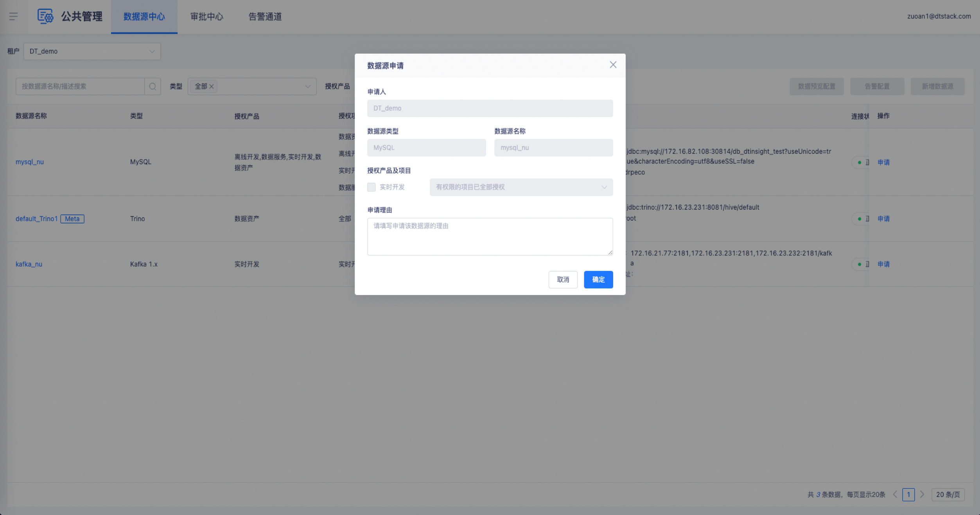The width and height of the screenshot is (980, 515).
Task: Click the 告警配置 button
Action: pyautogui.click(x=877, y=86)
